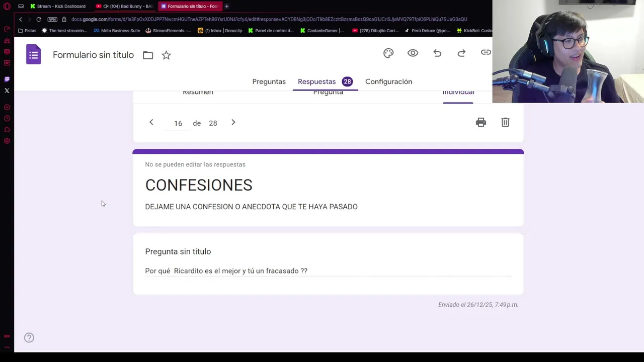Switch to the Bad Bunny YouTube tab

click(124, 6)
